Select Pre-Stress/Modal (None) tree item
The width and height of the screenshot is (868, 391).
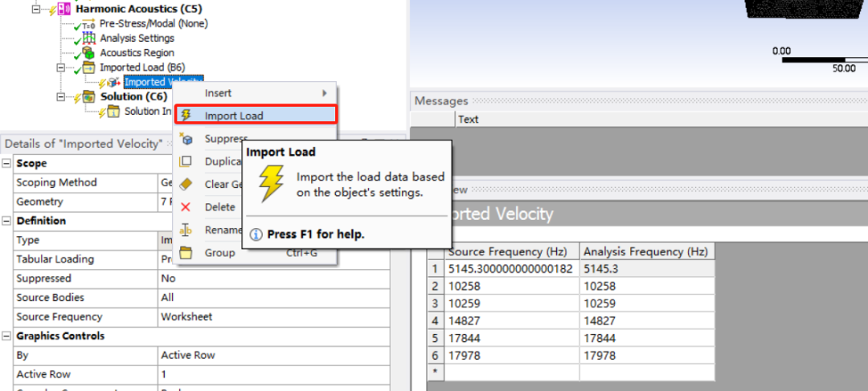point(154,24)
